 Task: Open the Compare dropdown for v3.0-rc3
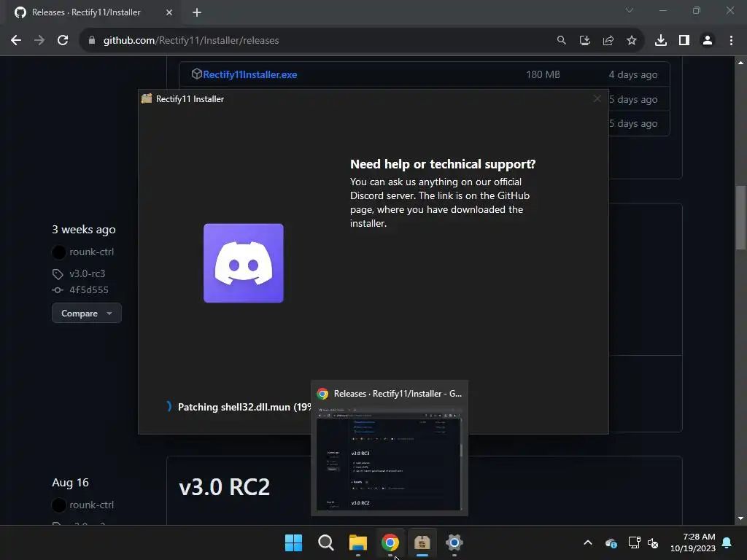tap(87, 314)
